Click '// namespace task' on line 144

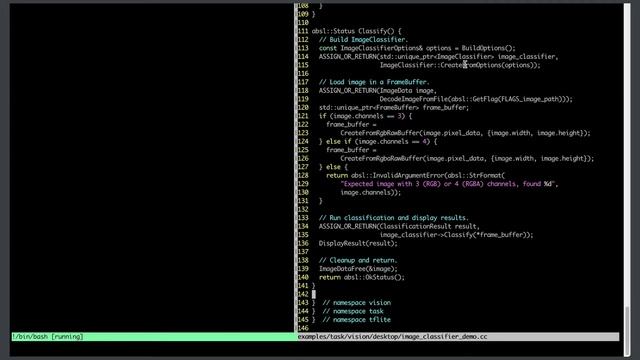353,311
